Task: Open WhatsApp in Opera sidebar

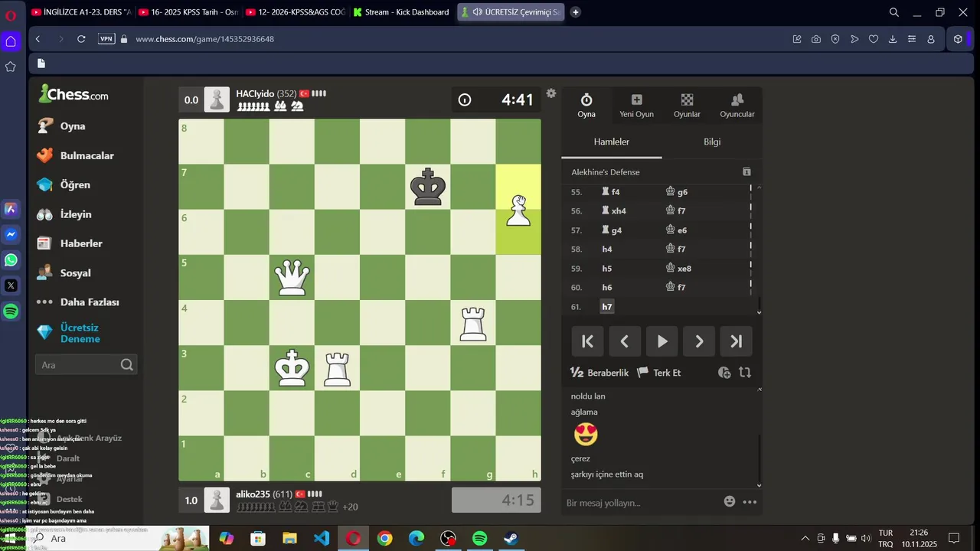Action: click(11, 260)
